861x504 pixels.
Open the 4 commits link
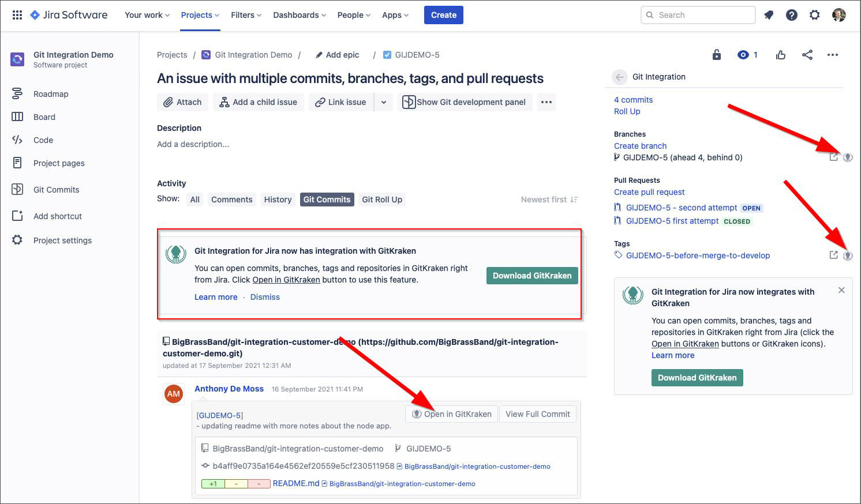click(634, 100)
